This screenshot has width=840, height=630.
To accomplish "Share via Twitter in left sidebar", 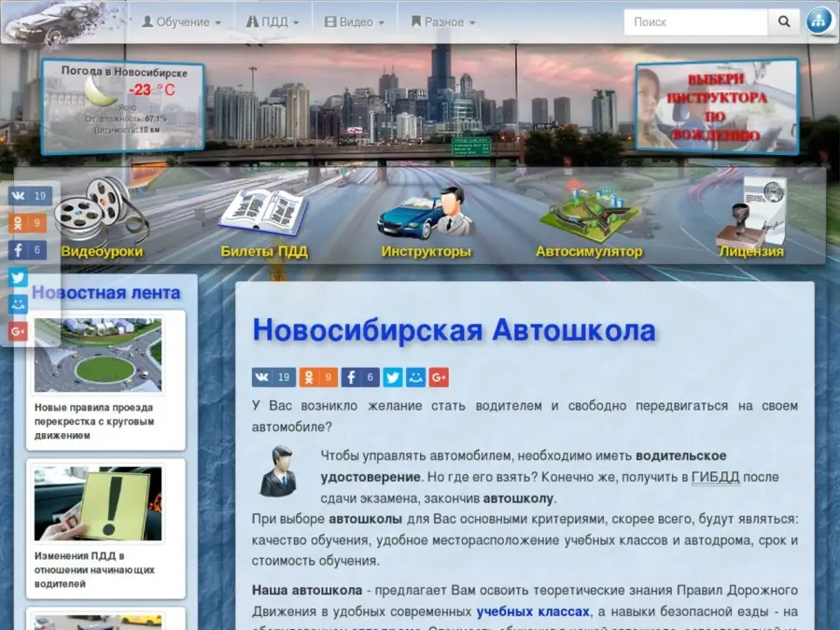I will pos(19,277).
